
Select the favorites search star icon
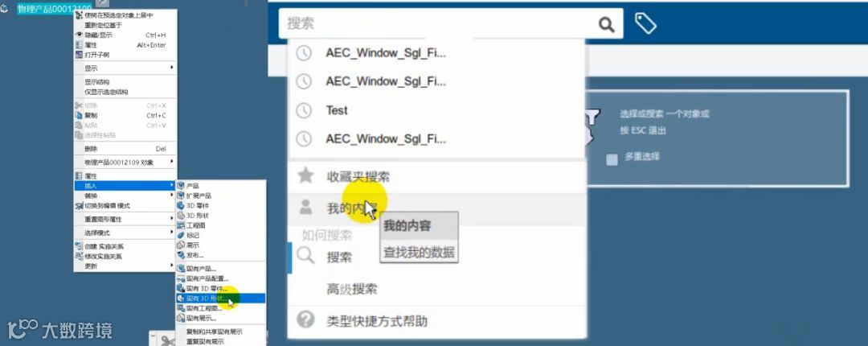point(305,176)
